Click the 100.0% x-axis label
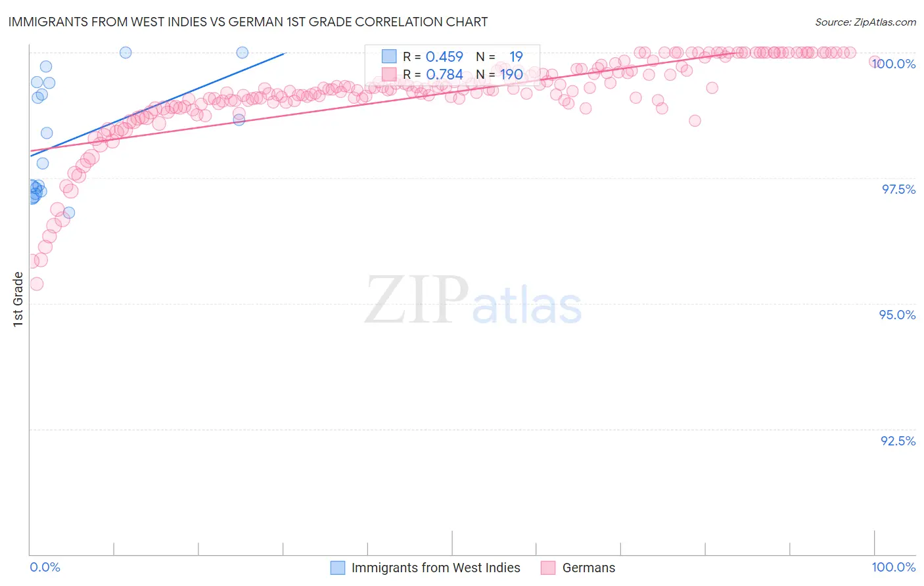The width and height of the screenshot is (924, 586). click(894, 567)
